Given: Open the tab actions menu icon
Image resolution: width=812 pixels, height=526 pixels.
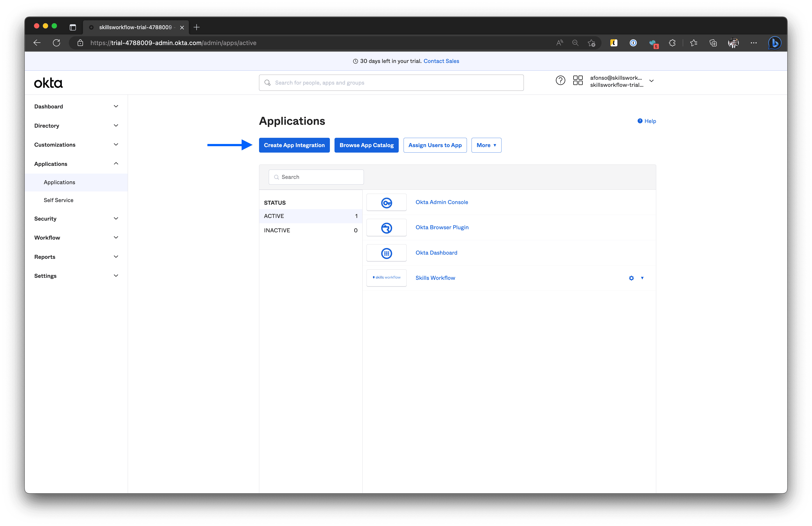Looking at the screenshot, I should coord(73,27).
